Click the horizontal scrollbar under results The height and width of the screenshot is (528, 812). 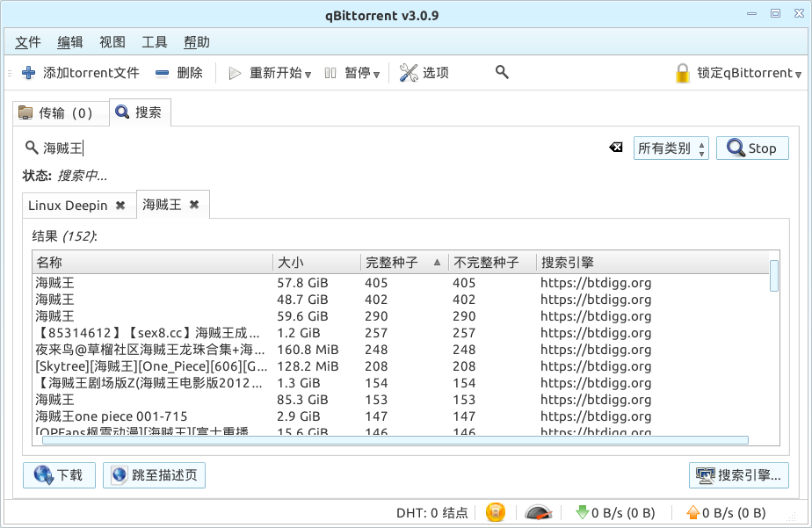[x=395, y=440]
